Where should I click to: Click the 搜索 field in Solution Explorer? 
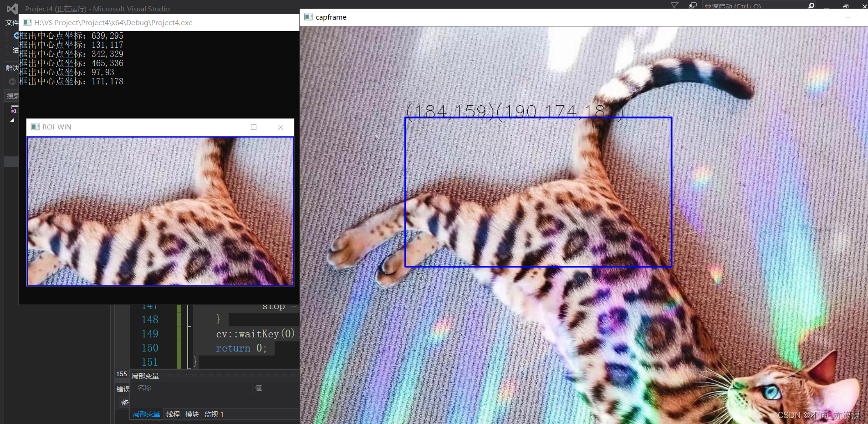(x=12, y=96)
